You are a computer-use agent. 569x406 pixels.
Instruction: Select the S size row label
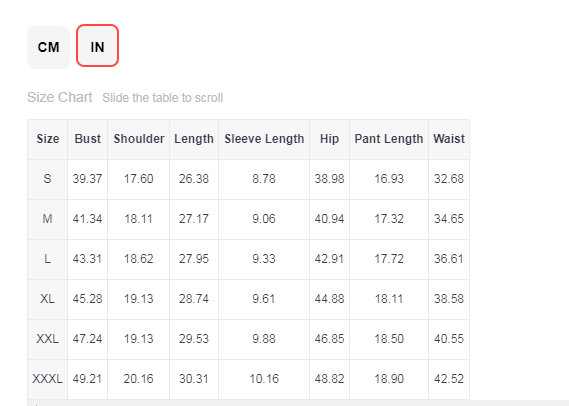coord(48,179)
